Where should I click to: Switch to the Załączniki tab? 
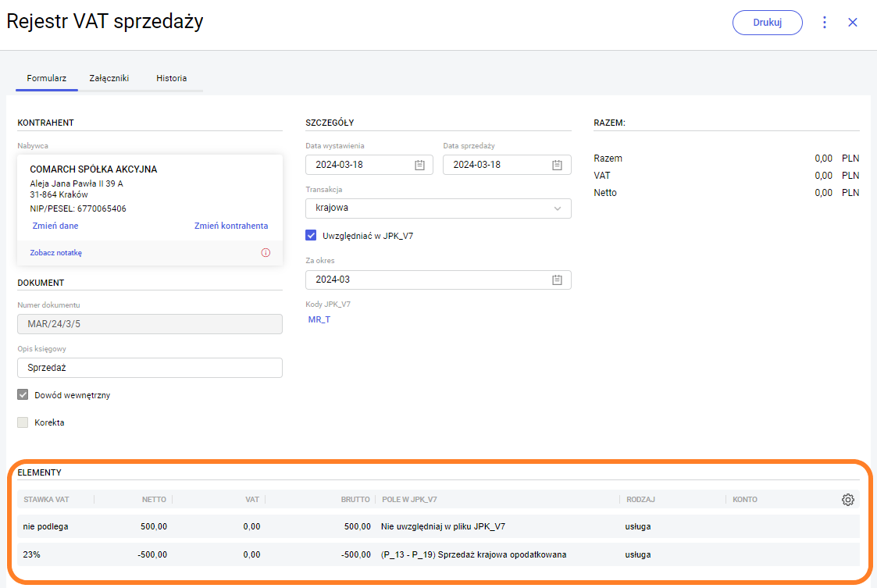coord(109,79)
